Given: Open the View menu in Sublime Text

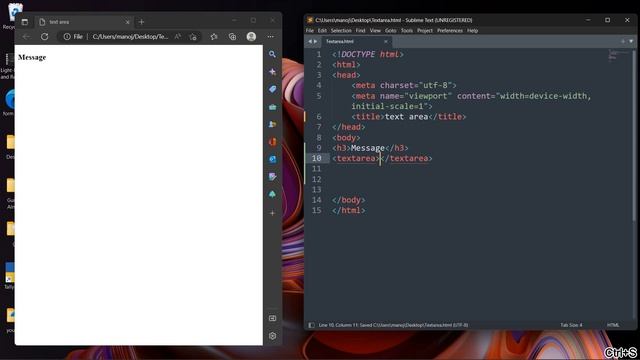Looking at the screenshot, I should [x=375, y=31].
